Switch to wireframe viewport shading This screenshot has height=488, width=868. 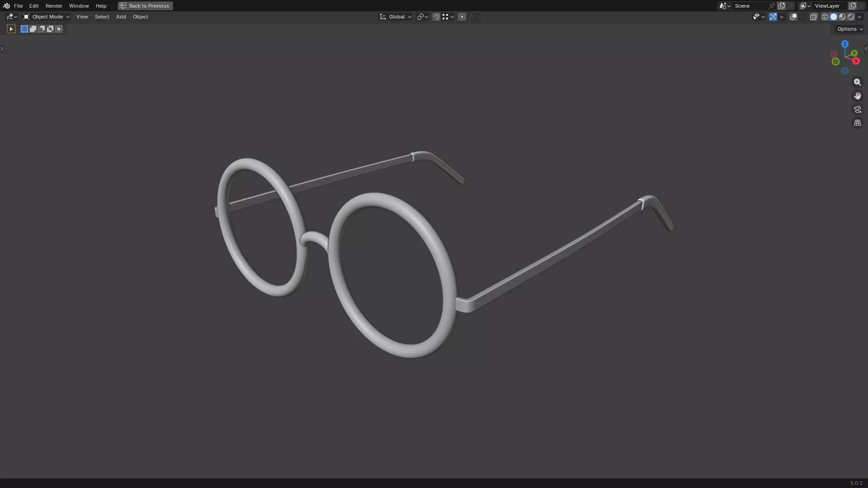(825, 17)
